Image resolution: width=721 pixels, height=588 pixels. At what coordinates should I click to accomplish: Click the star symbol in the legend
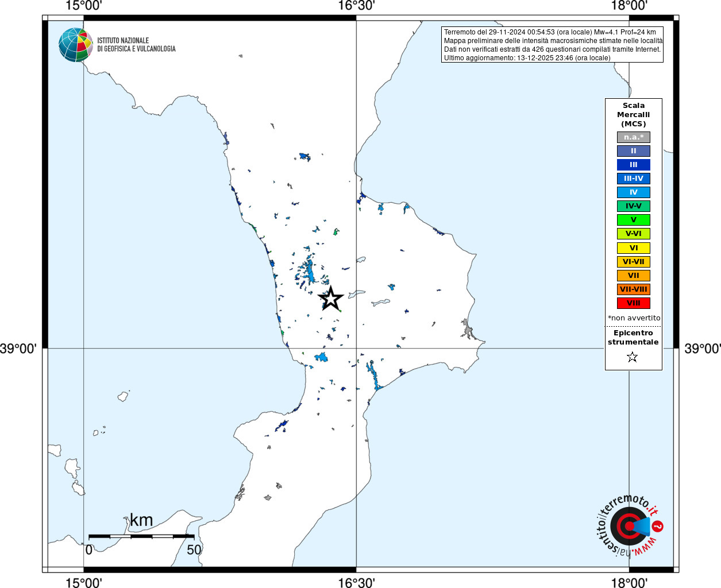(x=633, y=357)
